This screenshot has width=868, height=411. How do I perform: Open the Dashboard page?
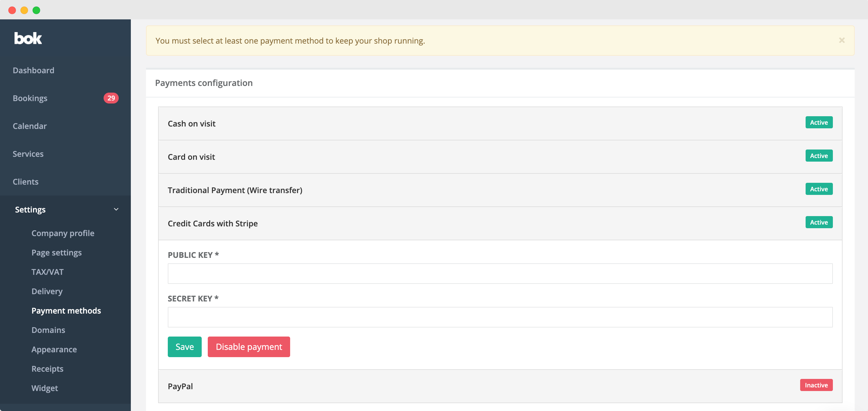(x=33, y=70)
